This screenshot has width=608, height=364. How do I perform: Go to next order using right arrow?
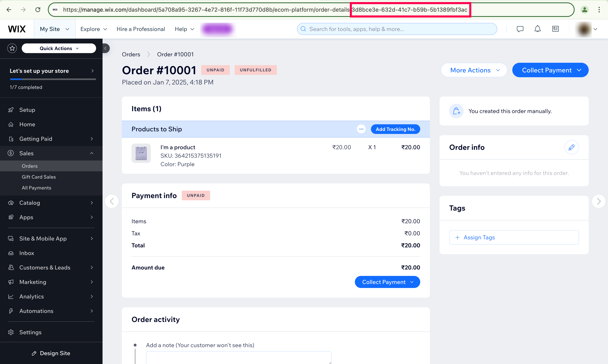[x=598, y=201]
